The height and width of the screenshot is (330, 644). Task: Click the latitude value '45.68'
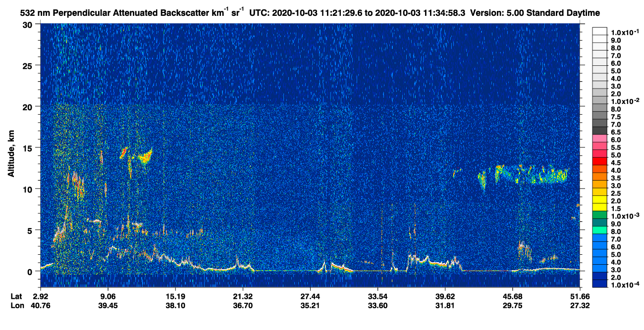click(512, 296)
